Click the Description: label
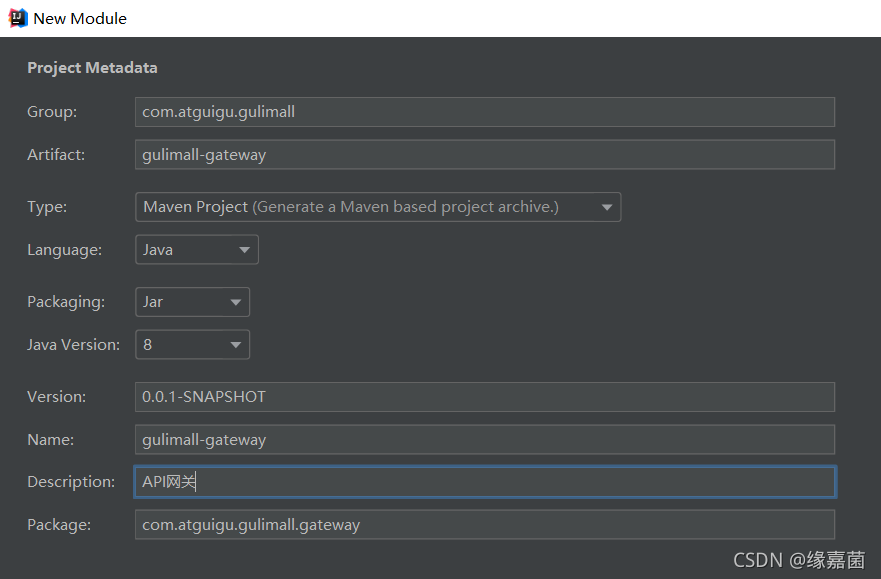Screen dimensions: 881x579 click(x=71, y=482)
